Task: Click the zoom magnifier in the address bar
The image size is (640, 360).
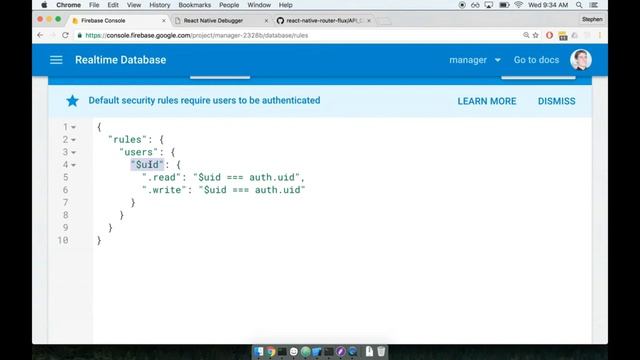Action: pos(526,36)
